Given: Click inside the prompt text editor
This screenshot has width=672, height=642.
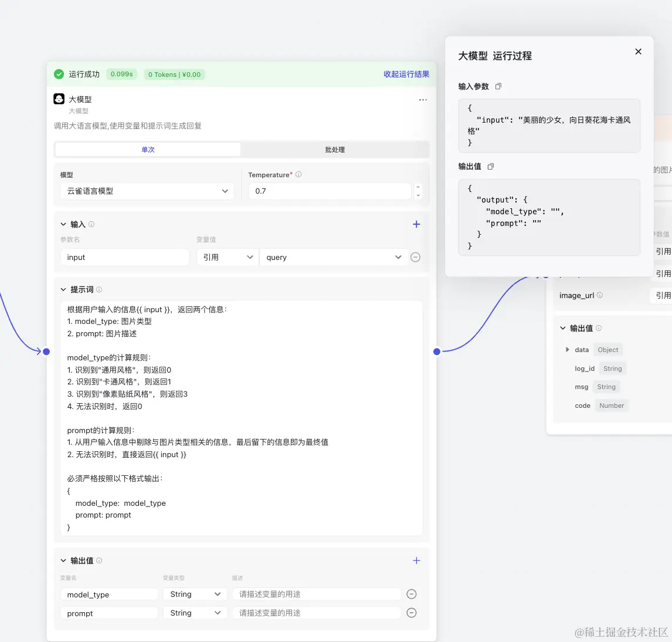Looking at the screenshot, I should pos(242,418).
